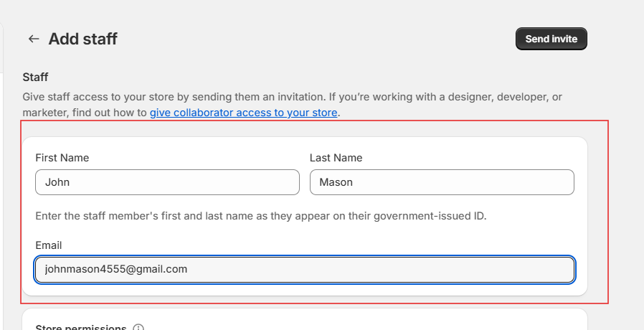
Task: Click empty header space left of Send invite
Action: (323, 39)
